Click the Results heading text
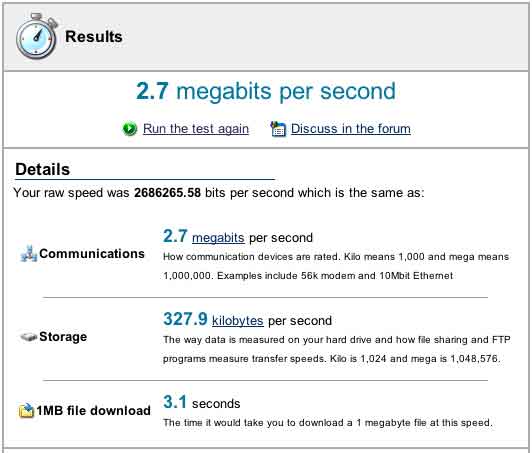532x453 pixels. tap(94, 37)
